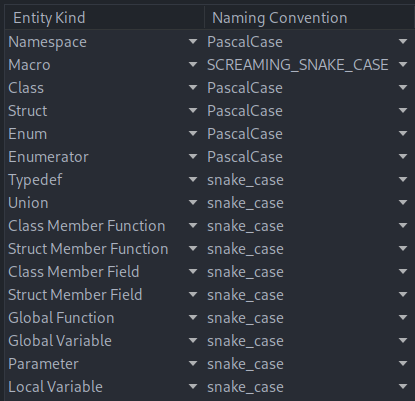Open the Parameter naming convention dropdown arrow
The image size is (415, 401).
403,364
